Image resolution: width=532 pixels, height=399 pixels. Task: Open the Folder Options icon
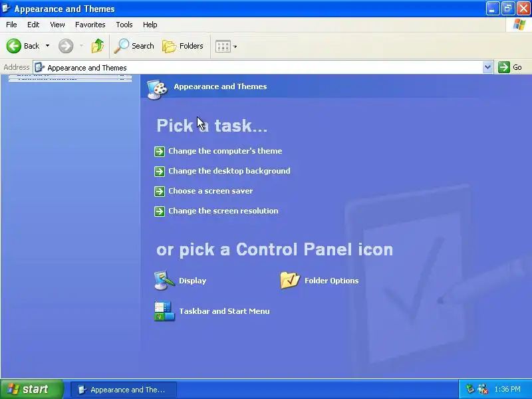pos(290,280)
